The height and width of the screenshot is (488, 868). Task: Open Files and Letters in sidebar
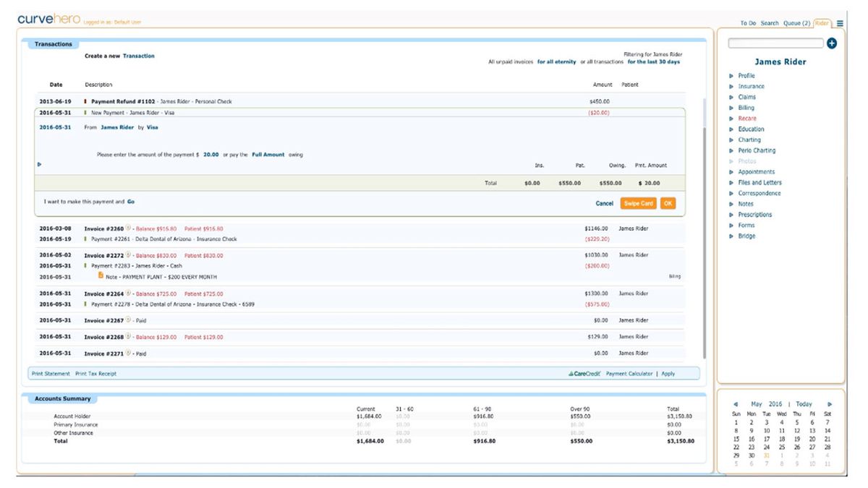(759, 183)
